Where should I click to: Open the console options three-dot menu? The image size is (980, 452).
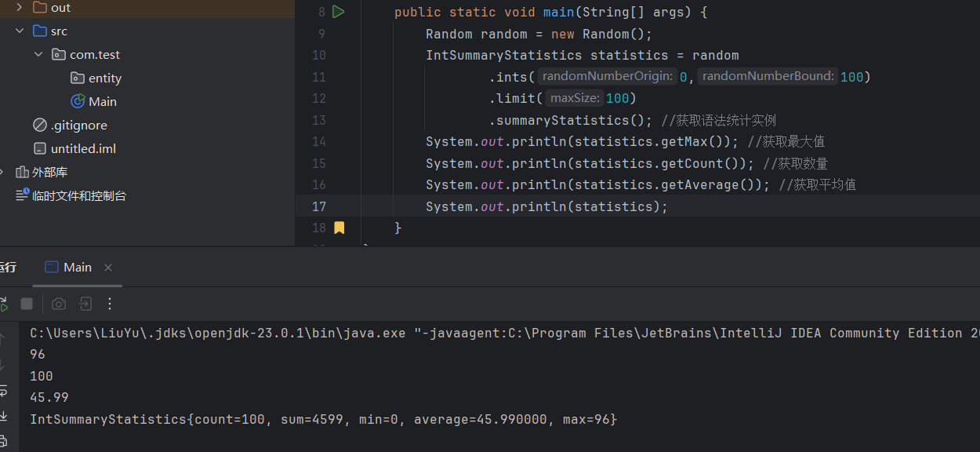[x=109, y=304]
